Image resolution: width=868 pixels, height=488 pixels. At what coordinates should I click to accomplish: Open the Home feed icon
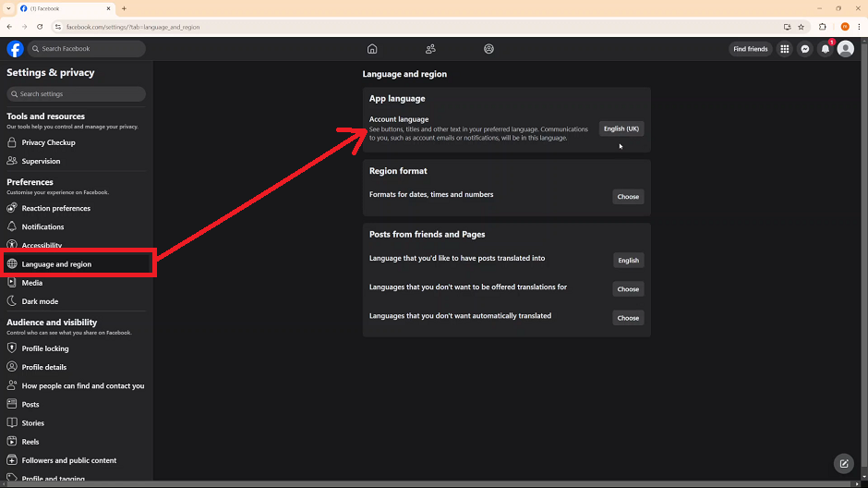[x=372, y=49]
